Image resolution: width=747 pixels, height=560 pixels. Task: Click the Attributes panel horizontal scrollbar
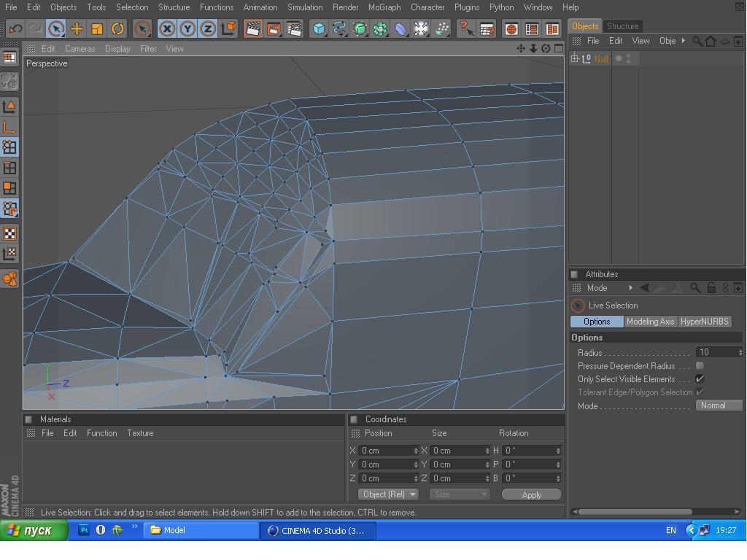point(635,511)
